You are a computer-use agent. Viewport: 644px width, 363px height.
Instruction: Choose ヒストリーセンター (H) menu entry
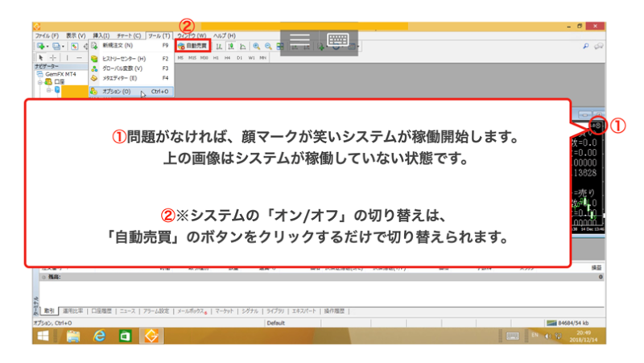click(x=131, y=59)
